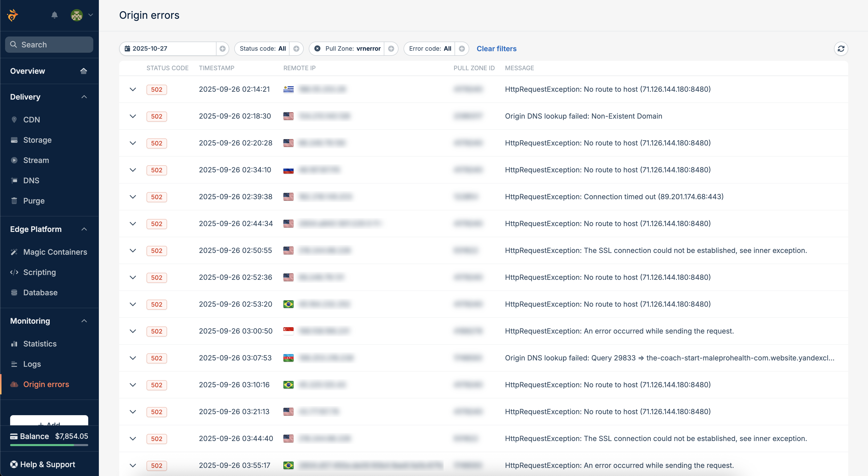Click the notification bell icon
868x476 pixels.
click(x=55, y=15)
